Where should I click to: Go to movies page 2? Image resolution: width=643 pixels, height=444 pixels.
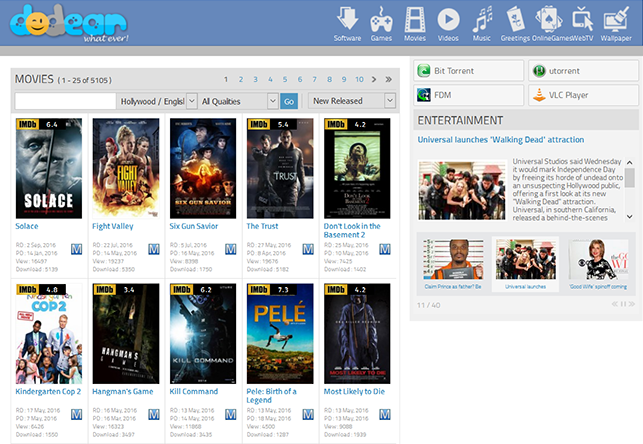click(241, 79)
